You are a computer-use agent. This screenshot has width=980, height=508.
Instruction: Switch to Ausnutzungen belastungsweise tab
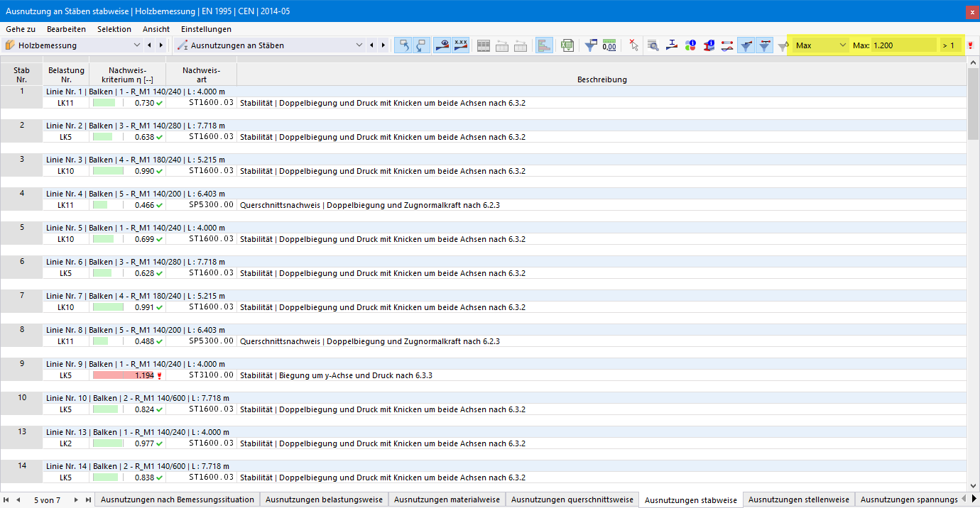coord(324,500)
